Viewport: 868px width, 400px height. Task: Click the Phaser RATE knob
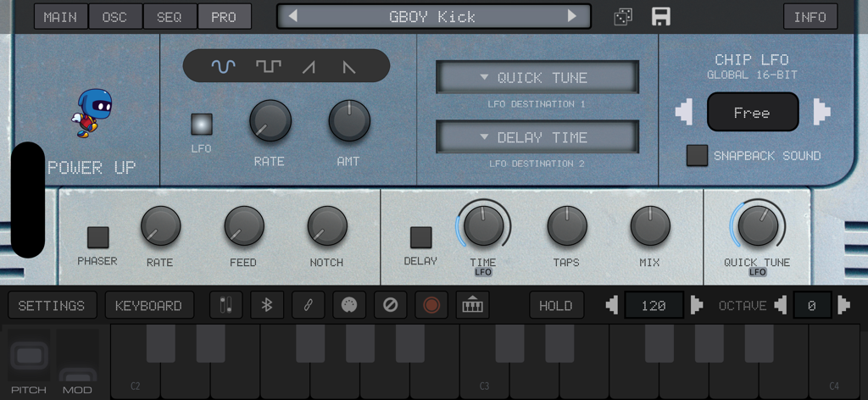(x=160, y=225)
